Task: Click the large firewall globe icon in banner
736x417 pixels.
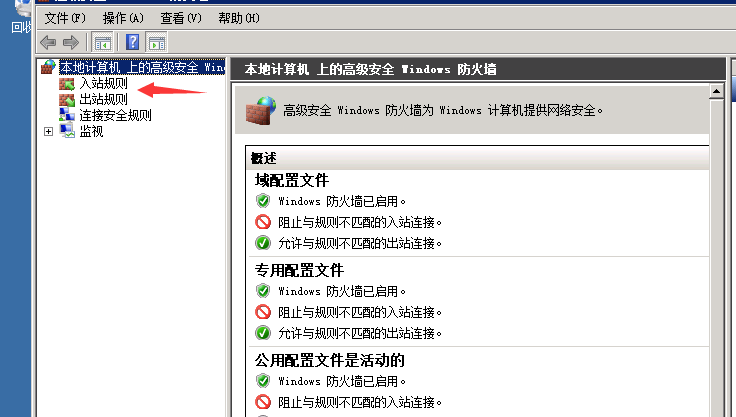Action: [261, 110]
